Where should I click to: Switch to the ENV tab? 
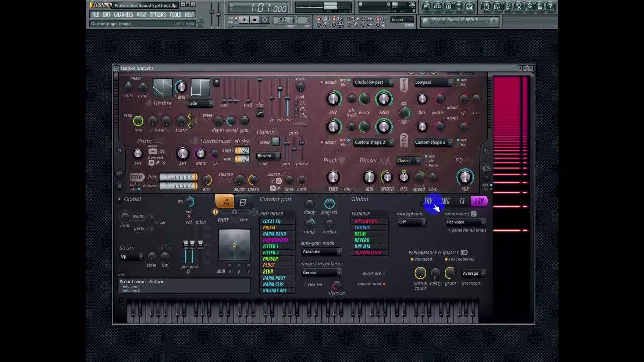click(x=428, y=201)
